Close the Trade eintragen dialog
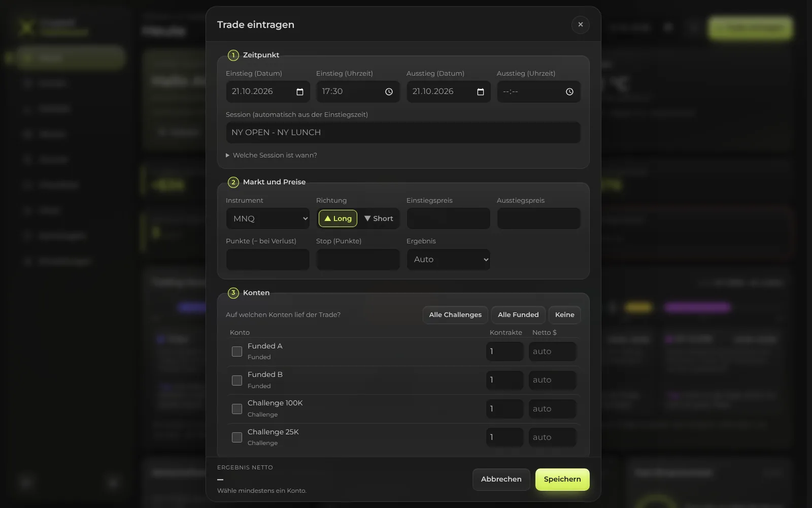This screenshot has width=812, height=508. click(581, 24)
